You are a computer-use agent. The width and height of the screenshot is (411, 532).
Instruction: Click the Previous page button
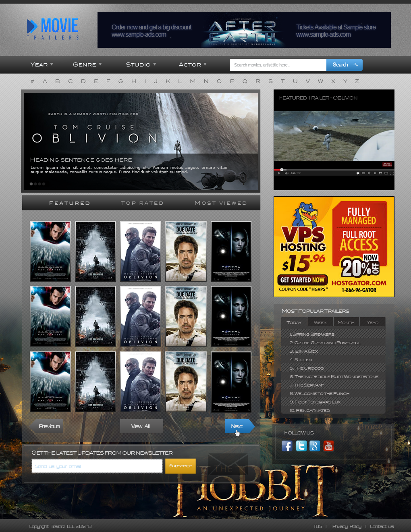coord(47,426)
